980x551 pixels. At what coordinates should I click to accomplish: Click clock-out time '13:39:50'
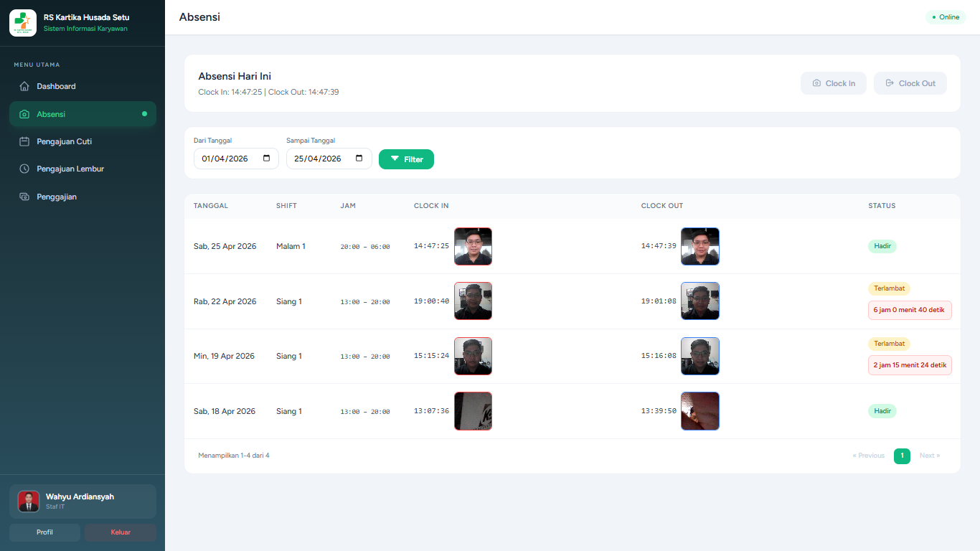point(659,411)
